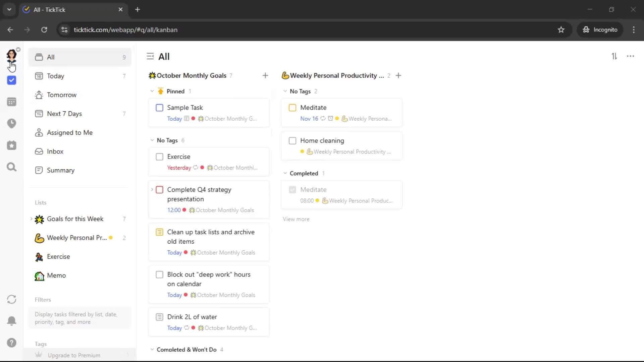Mark Home cleaning task as complete
Image resolution: width=644 pixels, height=362 pixels.
(x=292, y=141)
